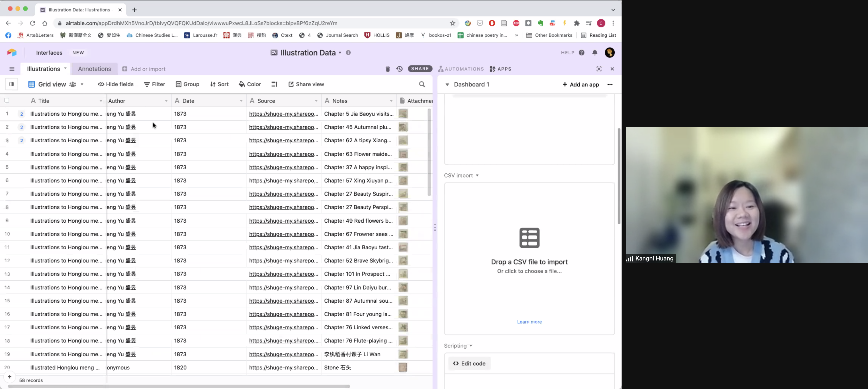This screenshot has width=868, height=389.
Task: Open the Automations panel
Action: (x=461, y=69)
